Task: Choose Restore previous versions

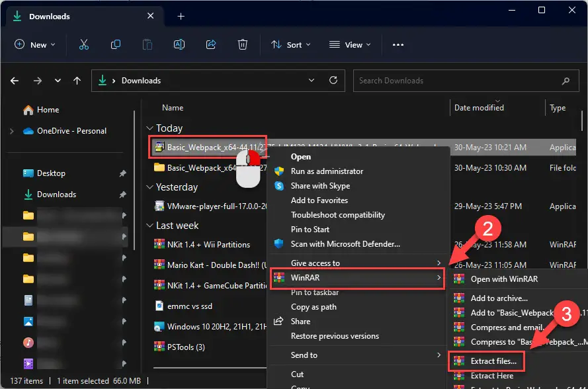Action: (x=335, y=336)
